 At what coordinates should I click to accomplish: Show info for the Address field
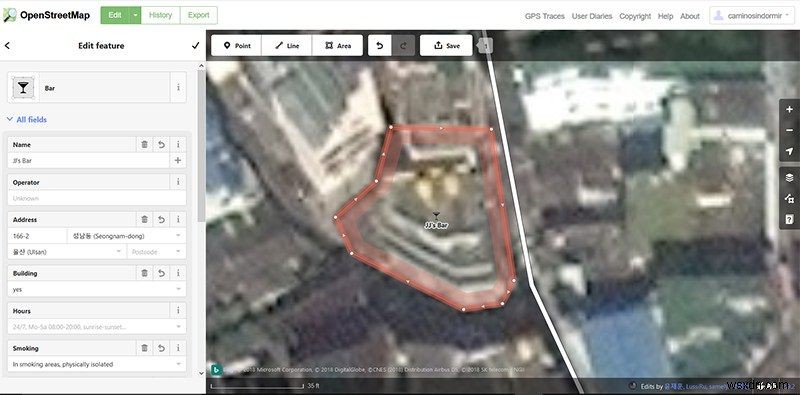(178, 220)
